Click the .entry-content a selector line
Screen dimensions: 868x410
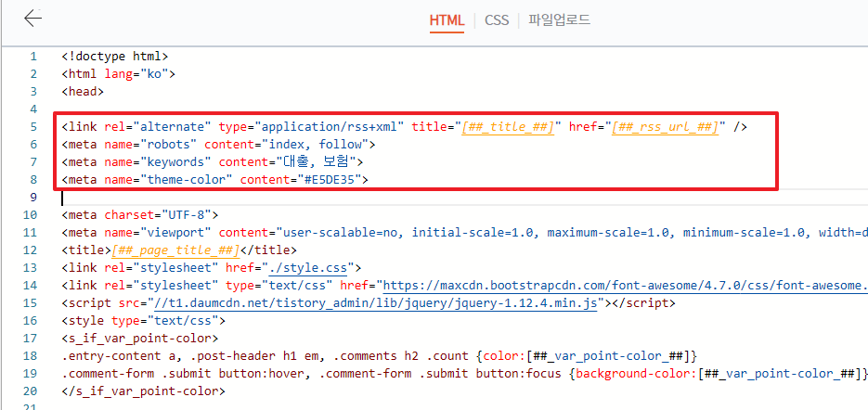379,356
